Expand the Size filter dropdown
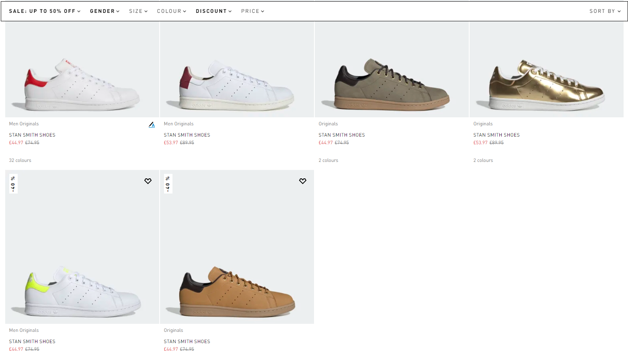 point(138,11)
